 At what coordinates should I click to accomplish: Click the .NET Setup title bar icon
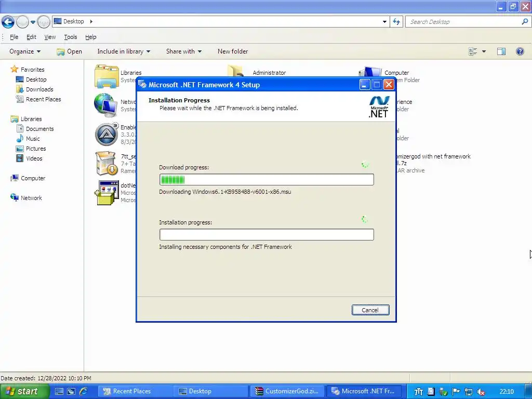pyautogui.click(x=143, y=85)
